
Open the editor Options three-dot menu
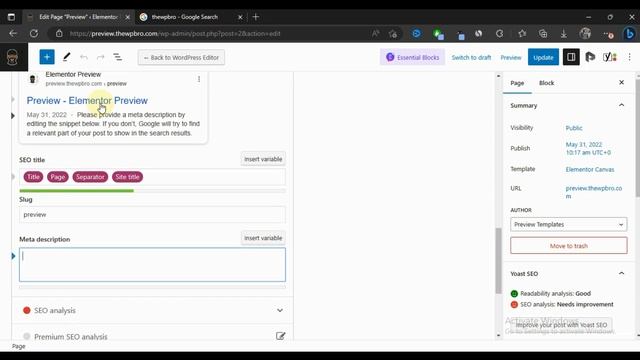[629, 57]
